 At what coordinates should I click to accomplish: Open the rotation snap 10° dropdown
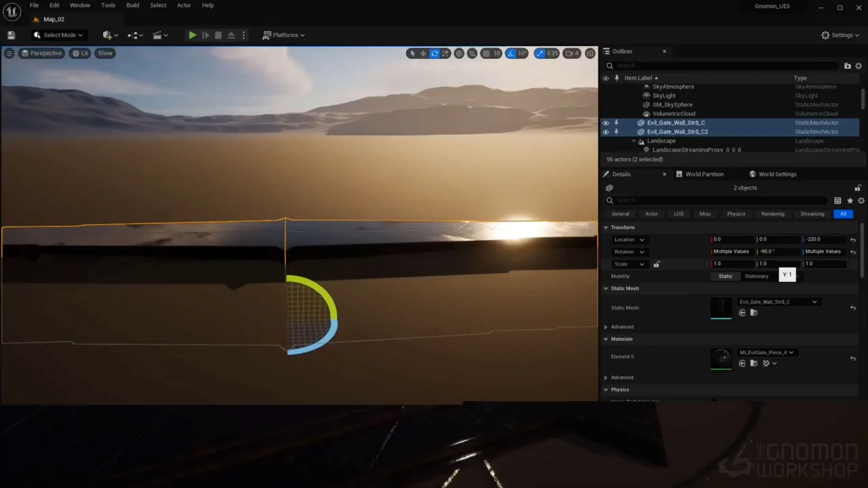522,53
